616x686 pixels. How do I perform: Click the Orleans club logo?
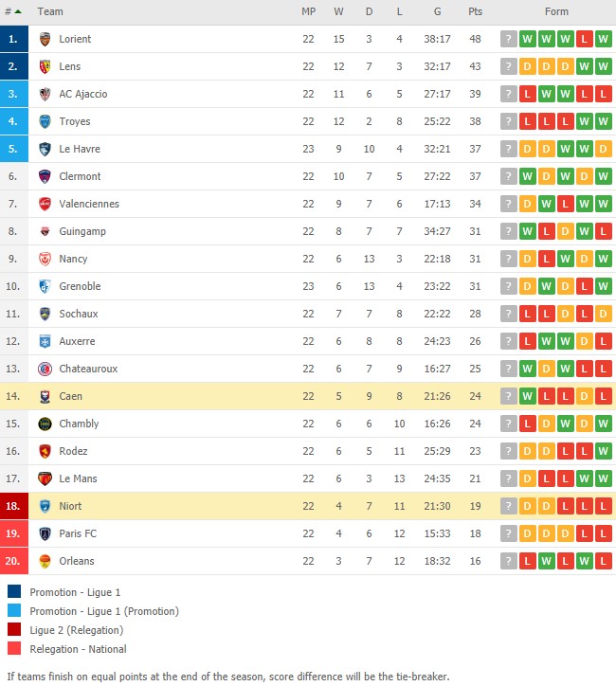coord(45,561)
